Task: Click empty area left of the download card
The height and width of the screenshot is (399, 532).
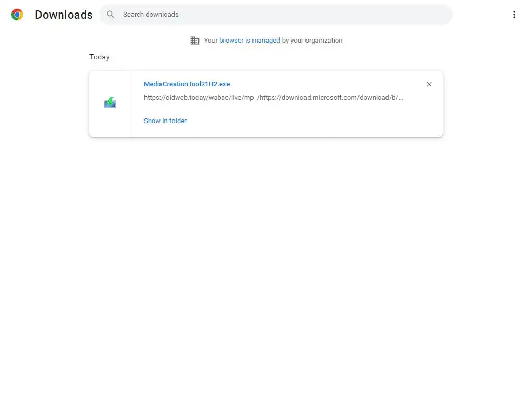Action: pyautogui.click(x=44, y=104)
